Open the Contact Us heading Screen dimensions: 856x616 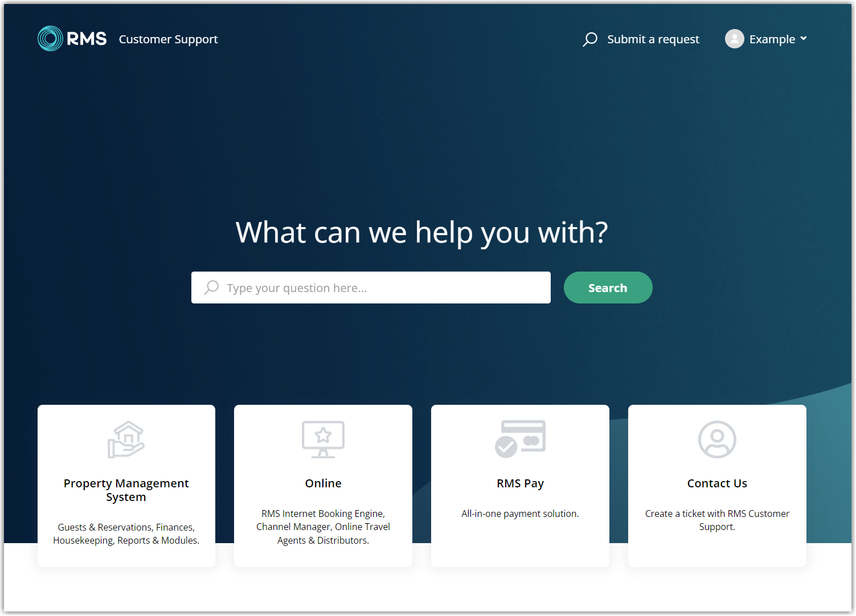[717, 483]
